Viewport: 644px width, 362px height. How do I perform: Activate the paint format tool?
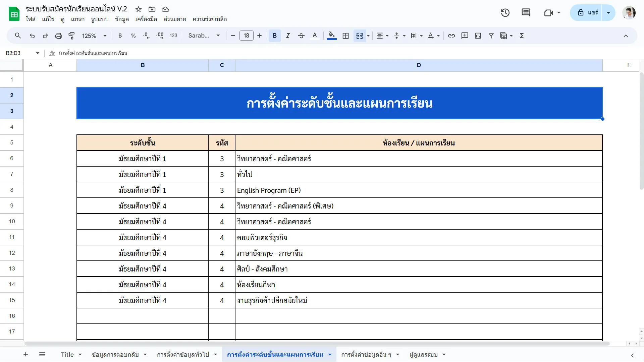click(71, 36)
